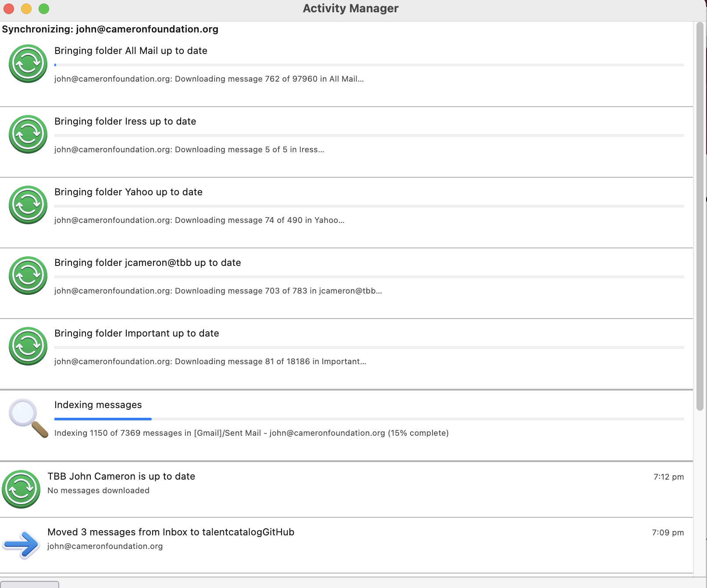Click the 'Synchronizing: john@cameronfoundation.org' header

pos(110,29)
